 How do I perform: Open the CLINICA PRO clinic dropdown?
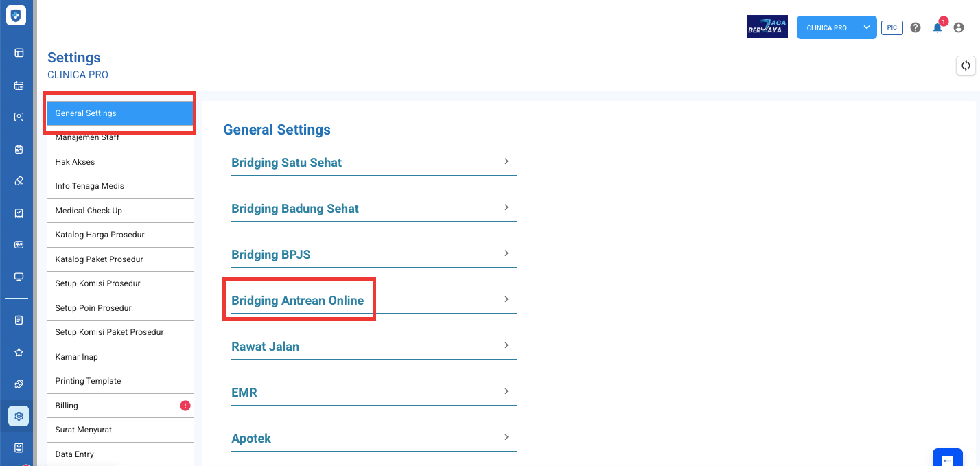pos(836,28)
